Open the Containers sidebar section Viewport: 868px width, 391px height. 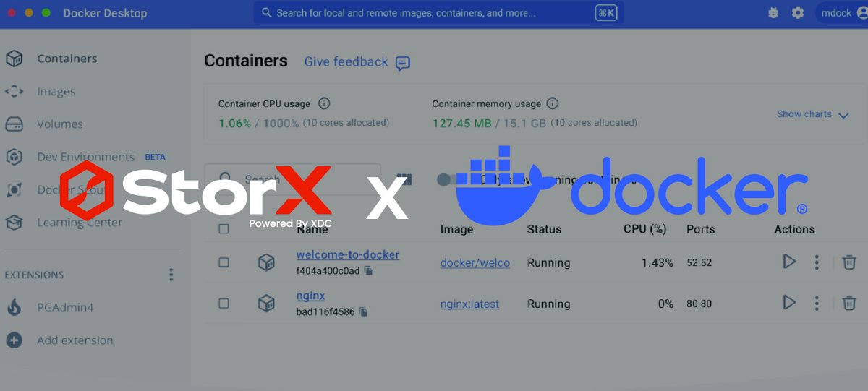(67, 59)
